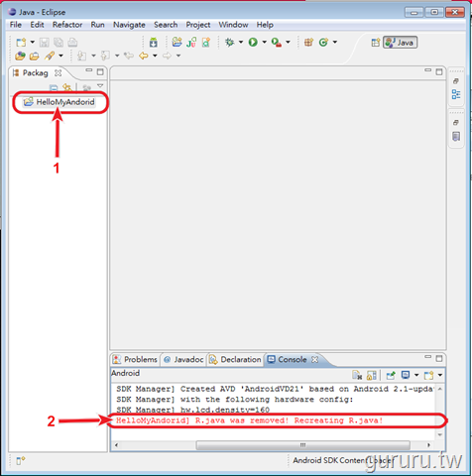
Task: Open the Android SDK and AVD Manager icon
Action: point(154,43)
